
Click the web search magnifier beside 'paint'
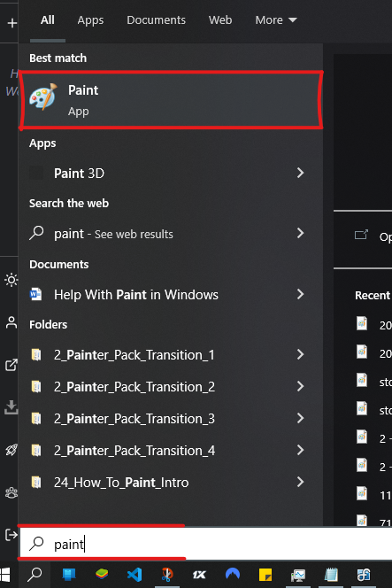tap(36, 233)
